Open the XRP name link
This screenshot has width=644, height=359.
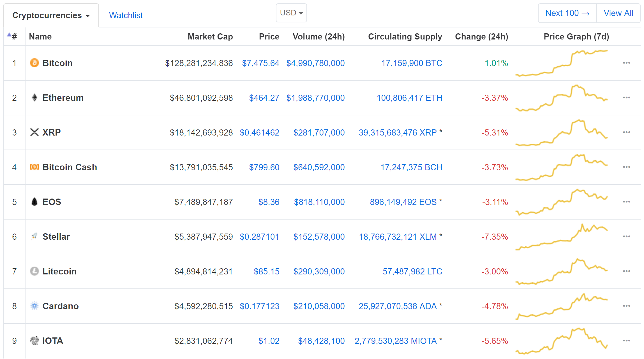[x=52, y=132]
